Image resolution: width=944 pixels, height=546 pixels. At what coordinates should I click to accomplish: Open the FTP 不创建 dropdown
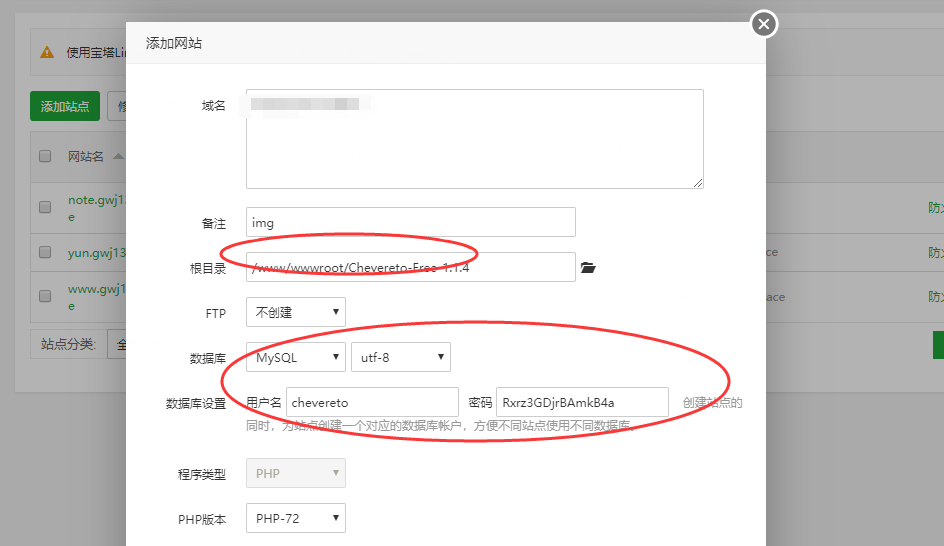296,312
